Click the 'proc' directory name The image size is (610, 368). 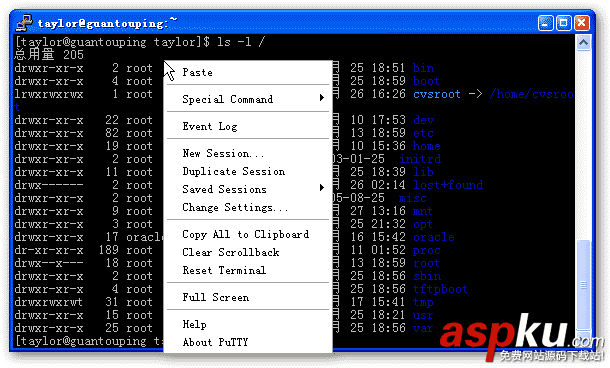pyautogui.click(x=426, y=250)
